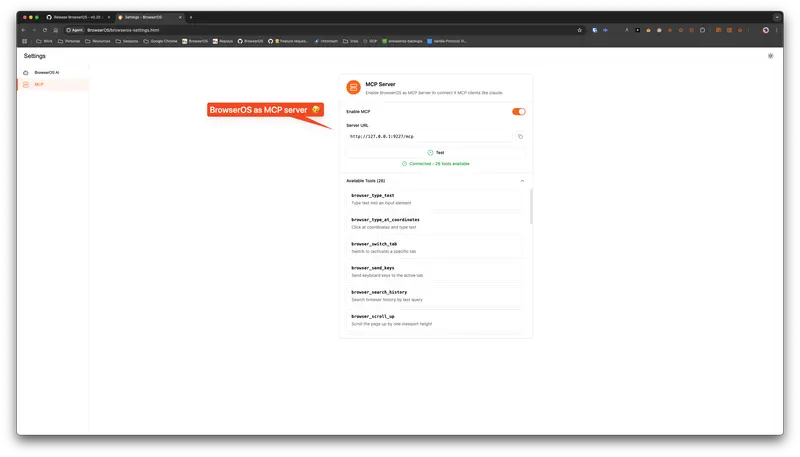Image resolution: width=800 pixels, height=457 pixels.
Task: Reload the current page
Action: [x=45, y=30]
